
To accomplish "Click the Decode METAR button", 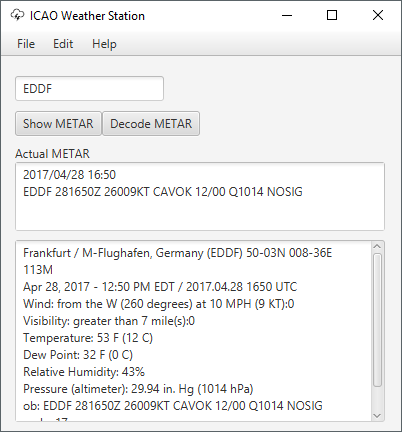I will click(x=151, y=124).
